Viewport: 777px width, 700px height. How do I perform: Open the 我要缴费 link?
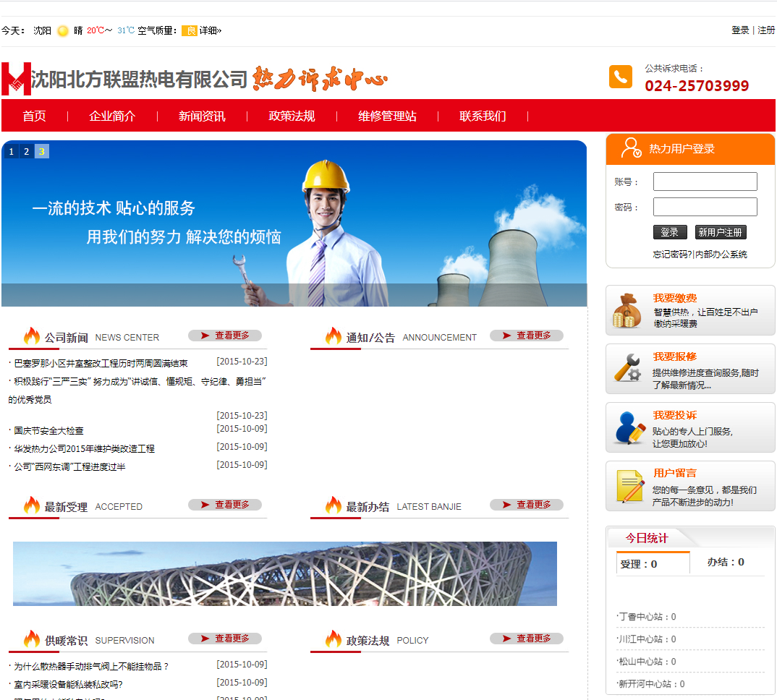(675, 298)
